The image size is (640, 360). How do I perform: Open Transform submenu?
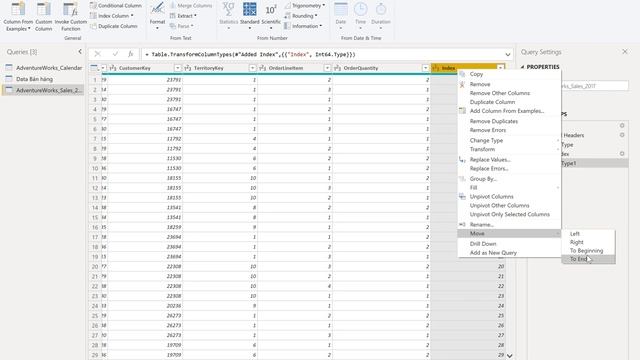click(509, 149)
